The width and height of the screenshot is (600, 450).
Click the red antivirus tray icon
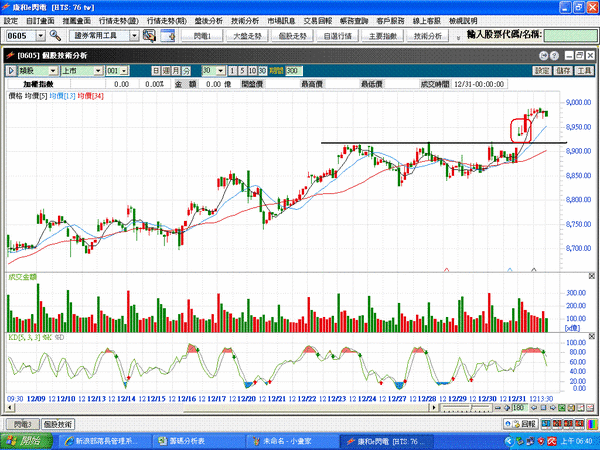point(552,441)
